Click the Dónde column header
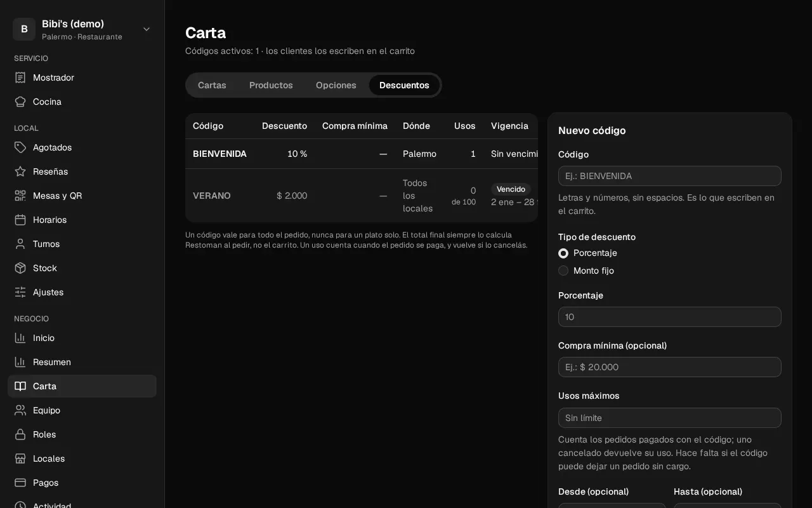Screen dimensions: 812x508 pos(416,126)
